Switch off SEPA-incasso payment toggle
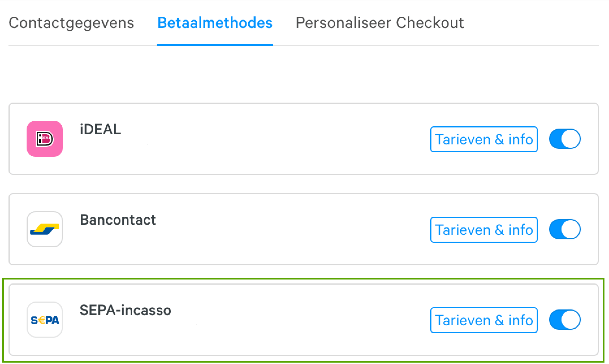609x364 pixels. tap(565, 320)
